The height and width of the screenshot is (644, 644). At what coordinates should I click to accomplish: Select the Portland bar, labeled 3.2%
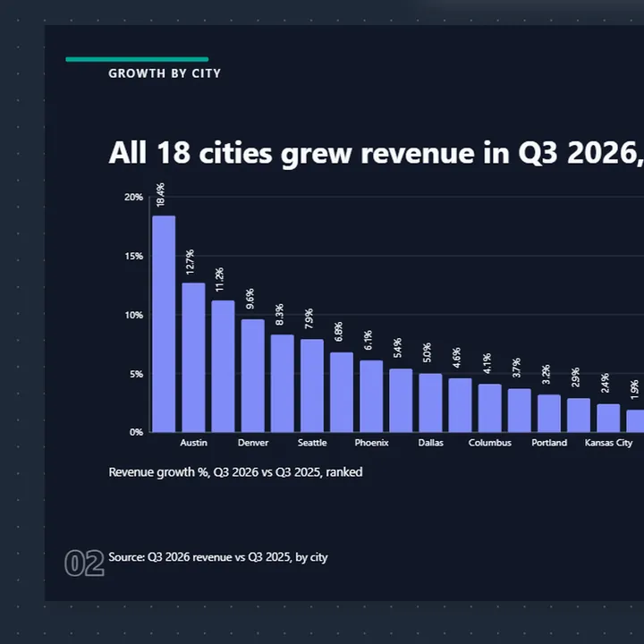pos(549,413)
